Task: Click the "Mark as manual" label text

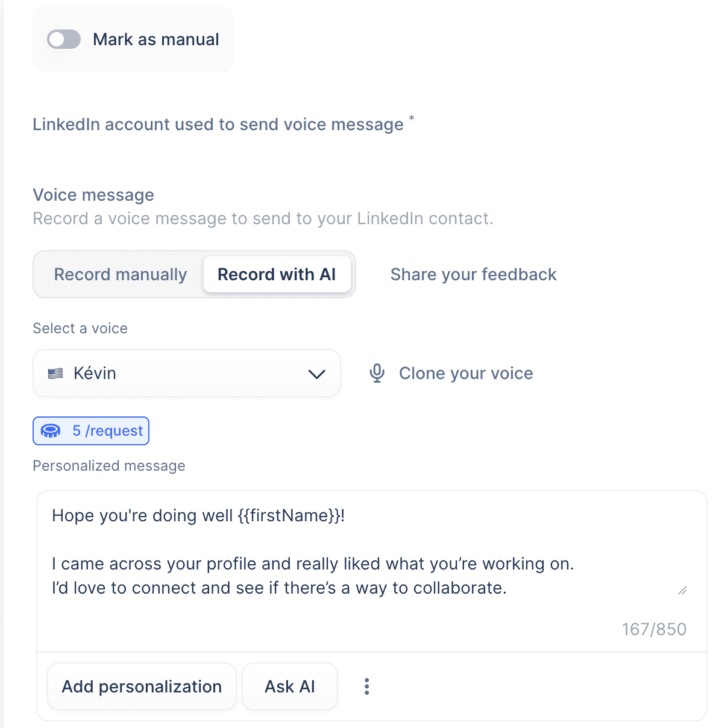Action: (155, 40)
